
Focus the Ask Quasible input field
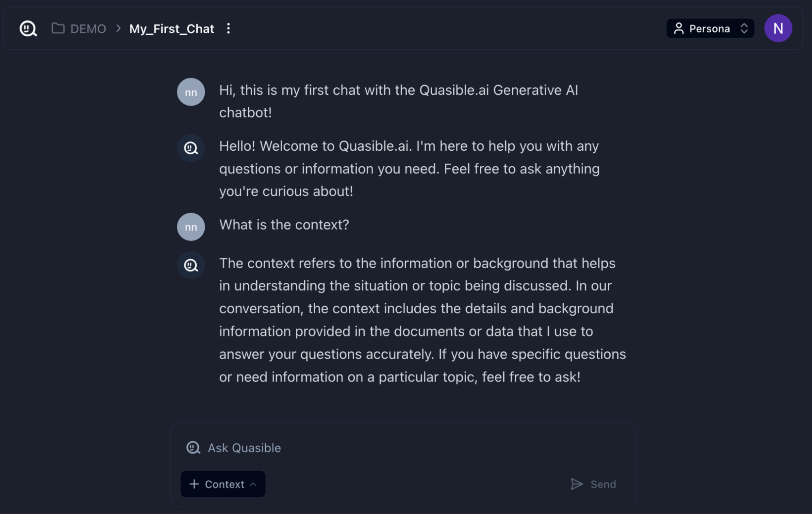(x=366, y=448)
